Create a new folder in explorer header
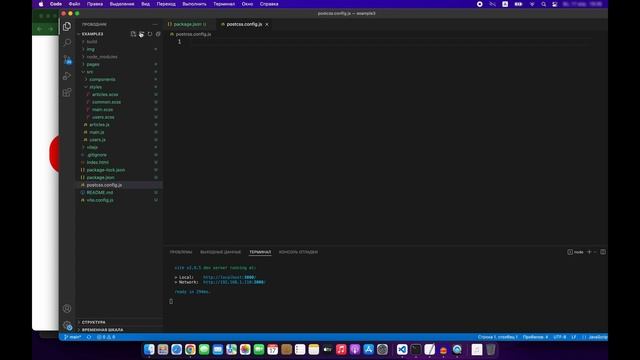The height and width of the screenshot is (360, 640). pyautogui.click(x=141, y=34)
